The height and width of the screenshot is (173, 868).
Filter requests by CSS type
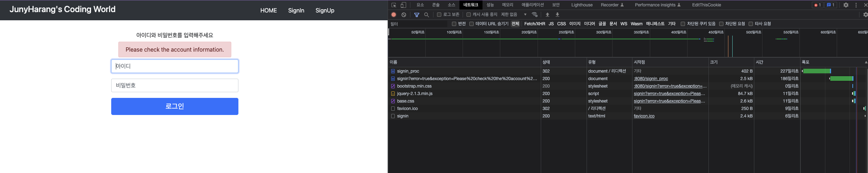(x=561, y=24)
